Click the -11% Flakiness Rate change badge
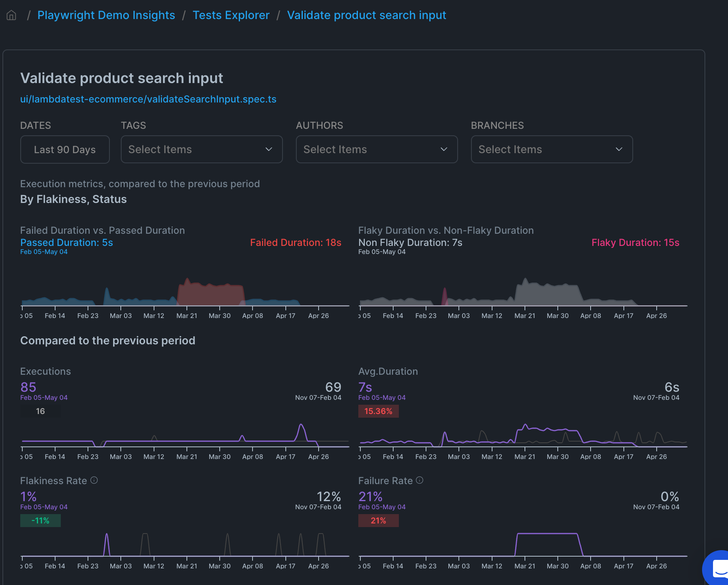The width and height of the screenshot is (728, 585). click(x=41, y=521)
